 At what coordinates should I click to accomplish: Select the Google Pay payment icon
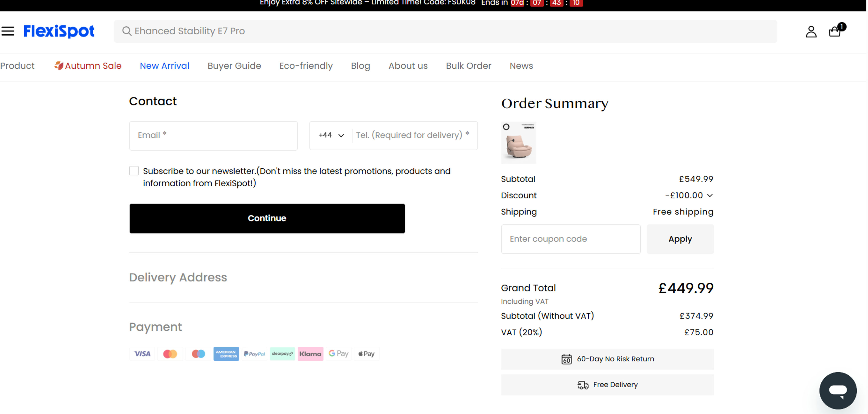tap(338, 354)
